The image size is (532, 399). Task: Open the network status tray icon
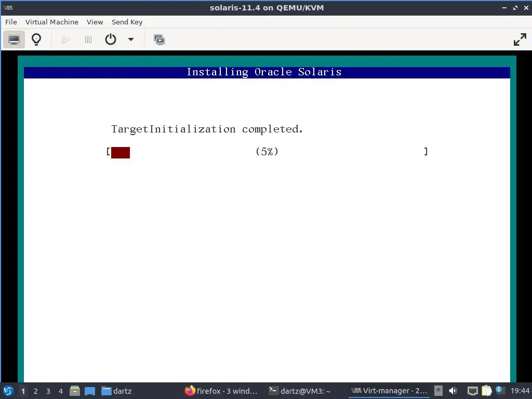point(473,391)
